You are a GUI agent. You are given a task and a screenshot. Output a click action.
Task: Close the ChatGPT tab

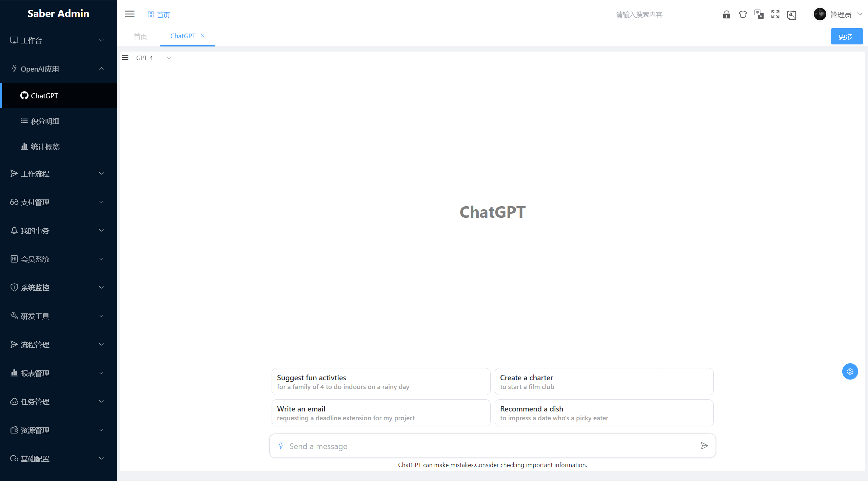(203, 36)
